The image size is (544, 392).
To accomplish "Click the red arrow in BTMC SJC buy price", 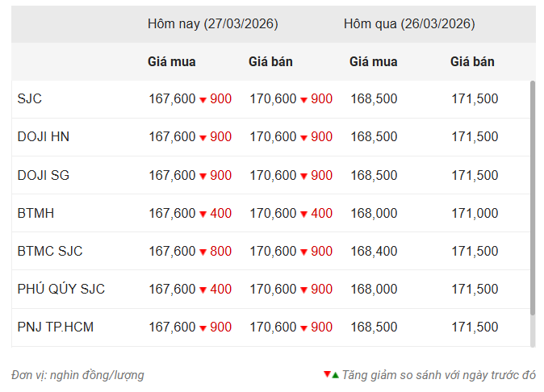I will 203,252.
